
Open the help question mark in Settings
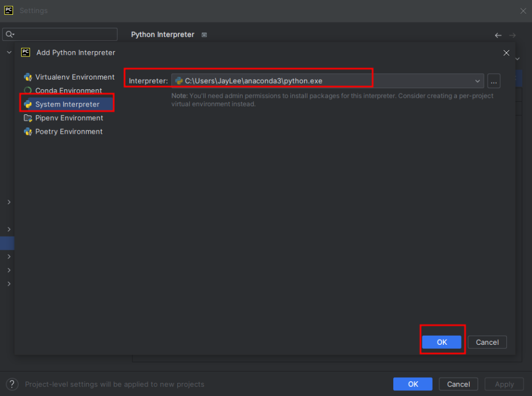pyautogui.click(x=12, y=384)
